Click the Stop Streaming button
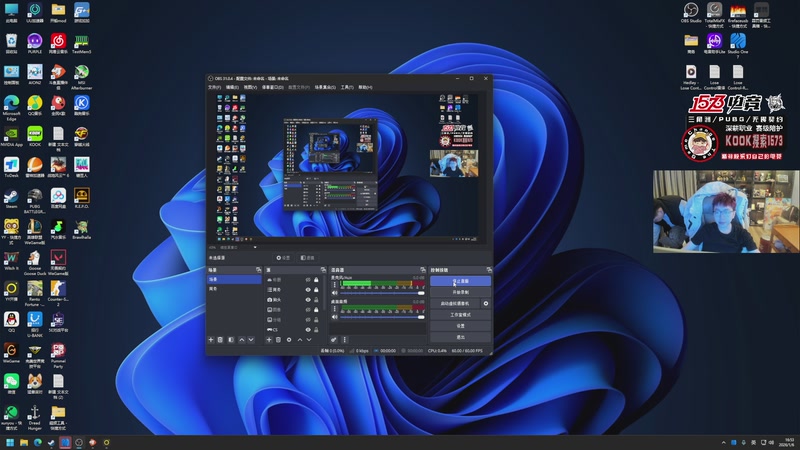800x450 pixels. click(x=460, y=281)
